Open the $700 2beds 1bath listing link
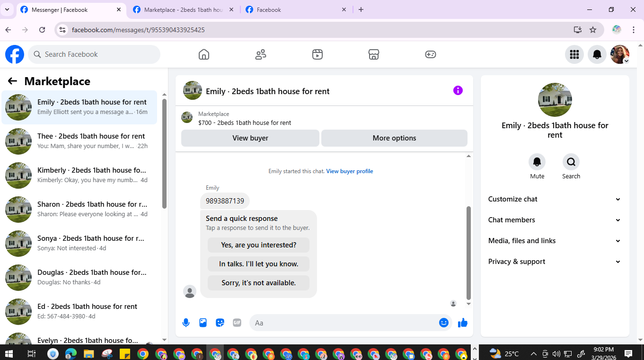Image resolution: width=644 pixels, height=360 pixels. point(245,123)
